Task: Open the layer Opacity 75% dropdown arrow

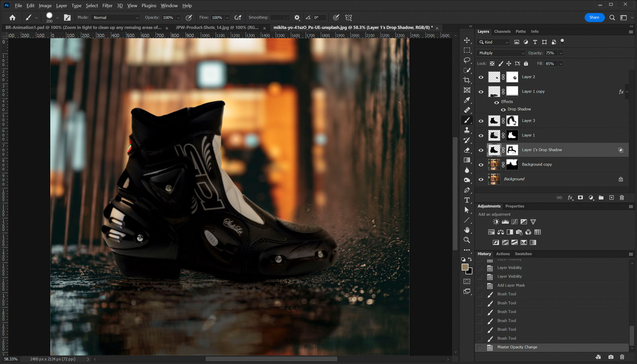Action: [561, 53]
